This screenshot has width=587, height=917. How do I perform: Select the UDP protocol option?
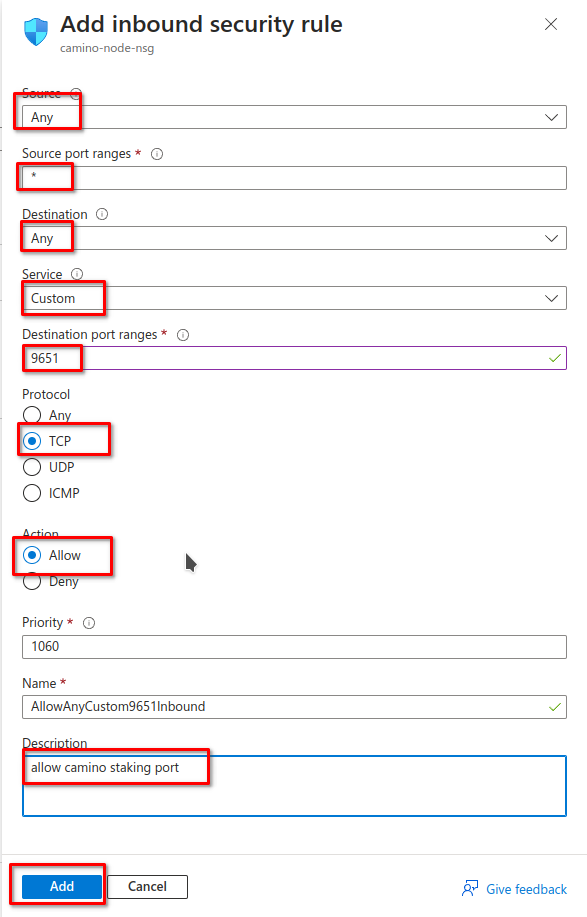tap(32, 467)
